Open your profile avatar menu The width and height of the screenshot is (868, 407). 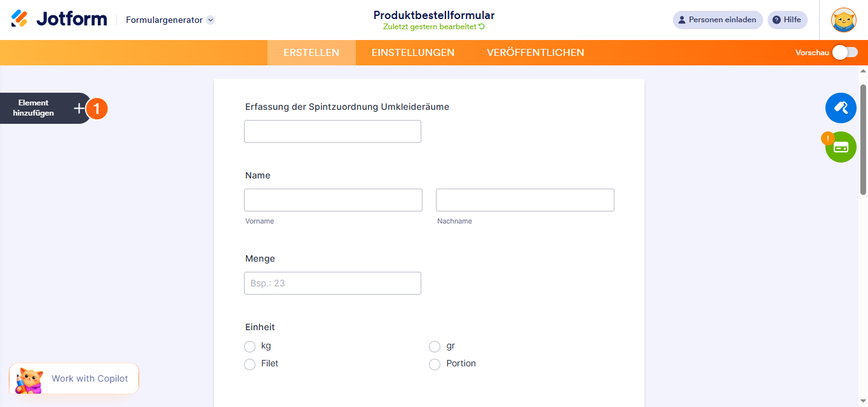tap(843, 20)
